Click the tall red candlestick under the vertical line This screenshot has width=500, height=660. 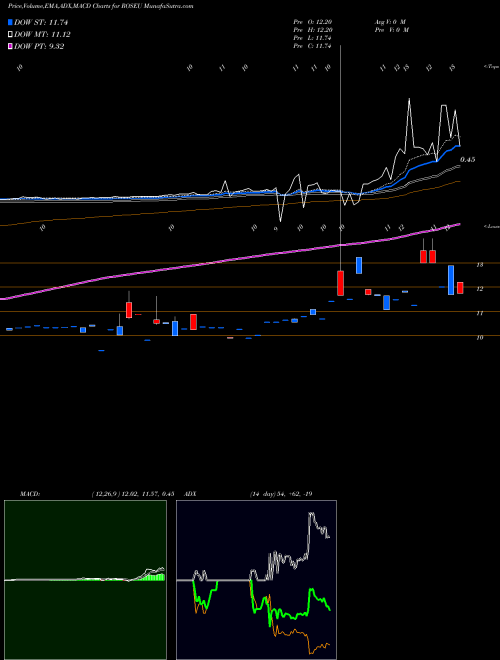click(x=340, y=283)
